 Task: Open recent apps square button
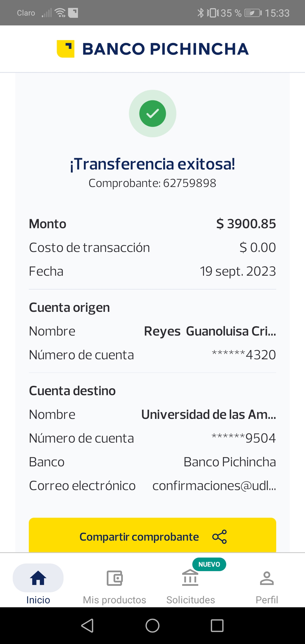point(217,625)
